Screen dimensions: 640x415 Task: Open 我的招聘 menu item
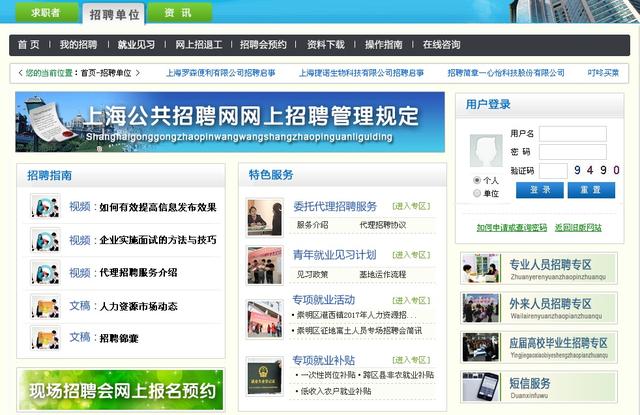click(78, 45)
